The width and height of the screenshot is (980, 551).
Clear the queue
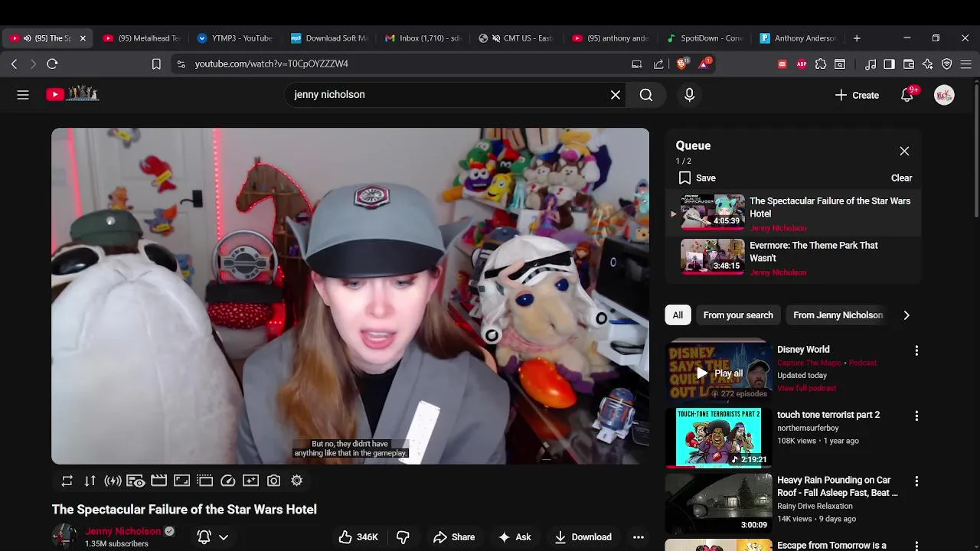click(901, 178)
